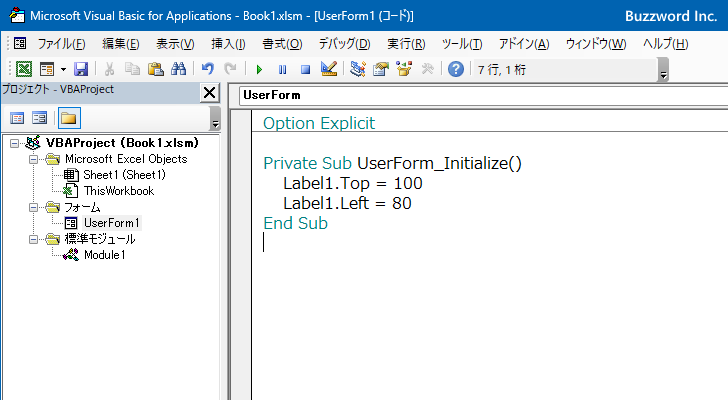Viewport: 728px width, 400px height.
Task: Click the End Sub code line
Action: coord(295,223)
